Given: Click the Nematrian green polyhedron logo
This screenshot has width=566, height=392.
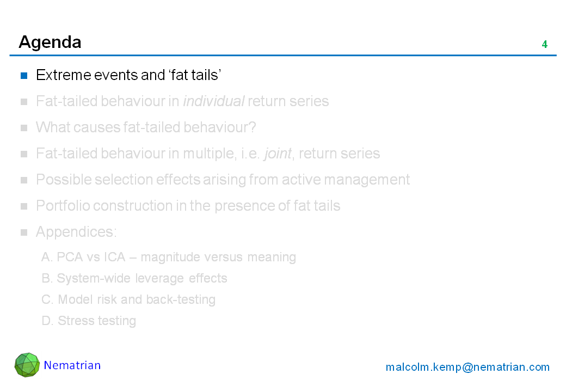Looking at the screenshot, I should (27, 365).
